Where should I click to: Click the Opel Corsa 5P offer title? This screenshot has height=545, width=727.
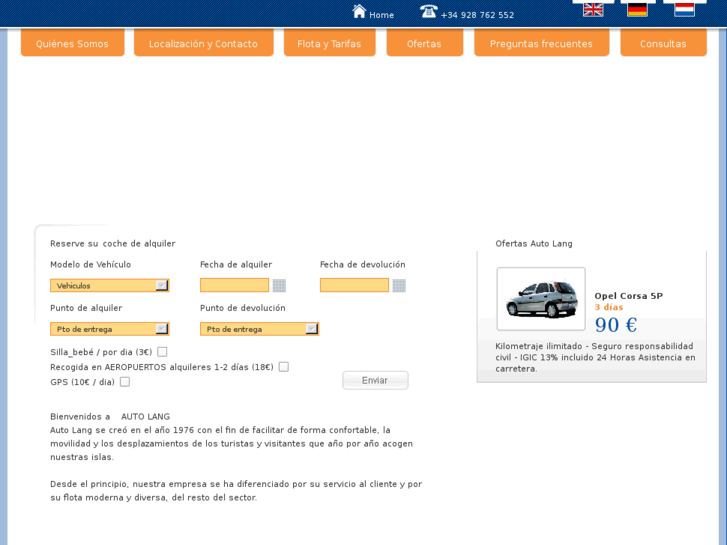[629, 296]
